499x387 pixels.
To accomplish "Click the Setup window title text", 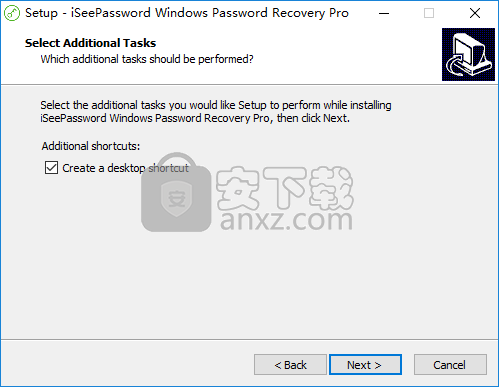I will (187, 13).
